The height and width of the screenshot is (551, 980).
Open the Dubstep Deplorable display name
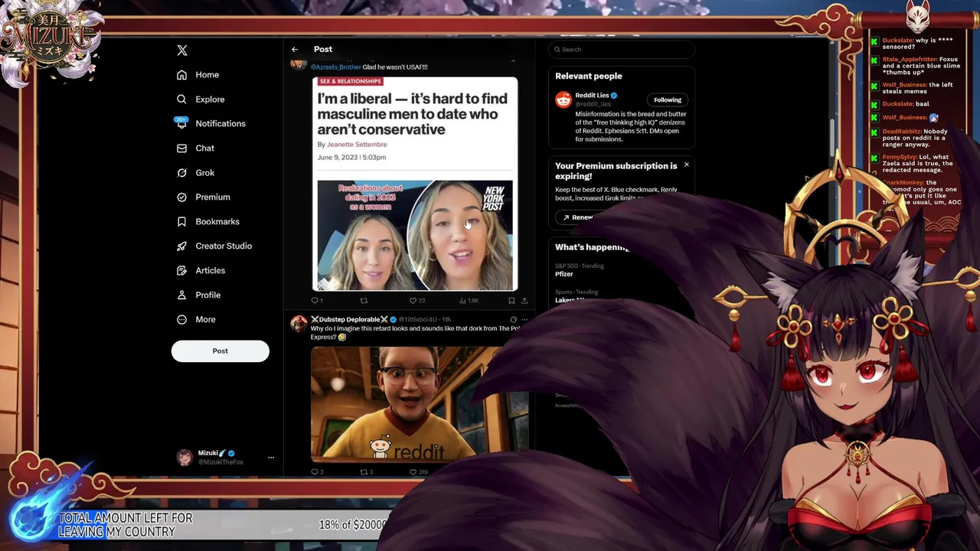(349, 319)
